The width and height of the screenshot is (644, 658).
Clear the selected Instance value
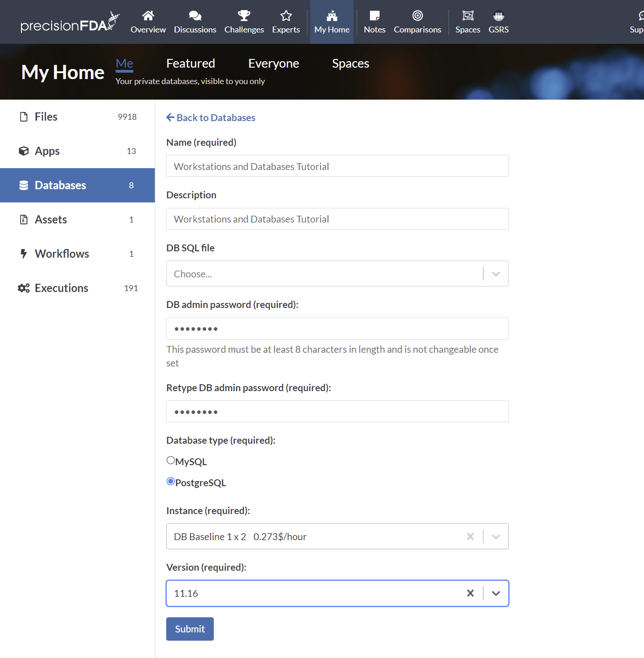click(470, 536)
